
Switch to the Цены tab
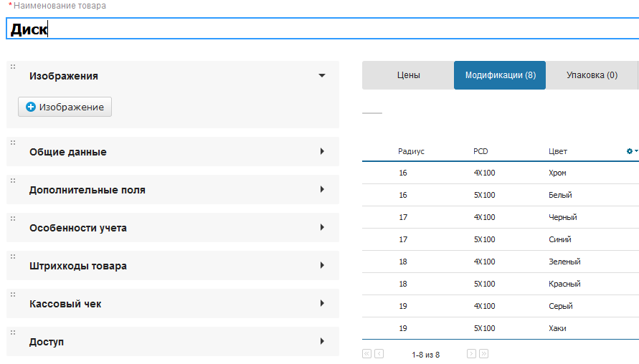(408, 75)
